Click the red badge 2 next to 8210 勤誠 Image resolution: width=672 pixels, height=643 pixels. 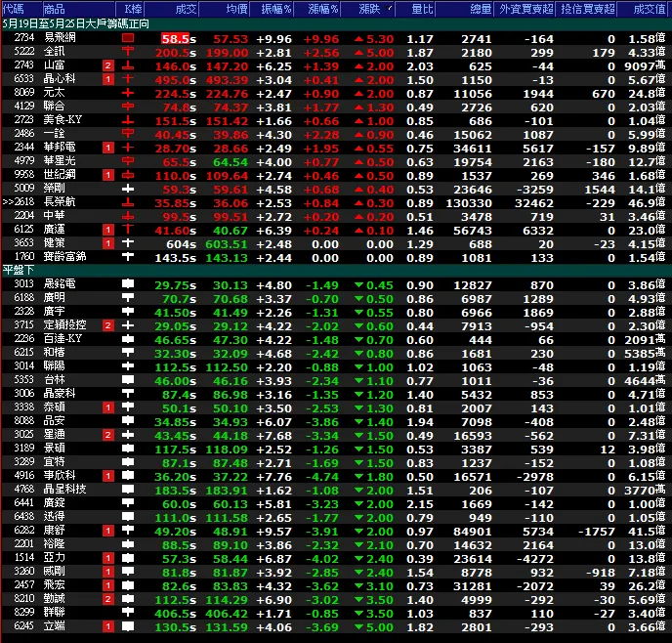(x=108, y=599)
